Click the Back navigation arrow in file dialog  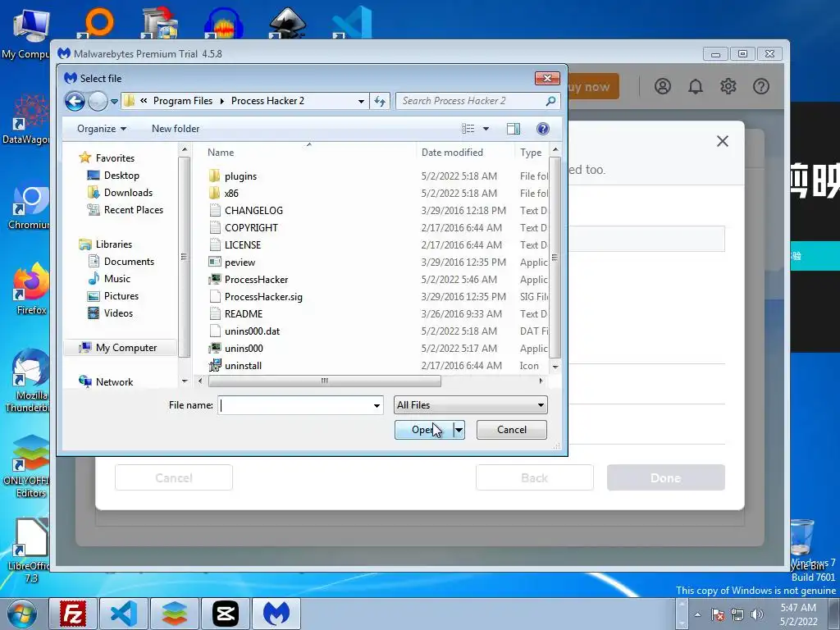(x=75, y=101)
